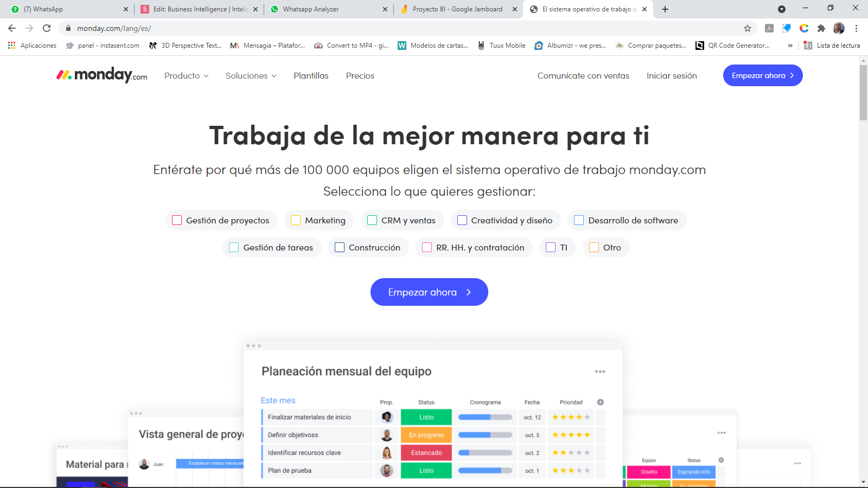The image size is (868, 488).
Task: Open the Plantillas menu item
Action: [311, 76]
